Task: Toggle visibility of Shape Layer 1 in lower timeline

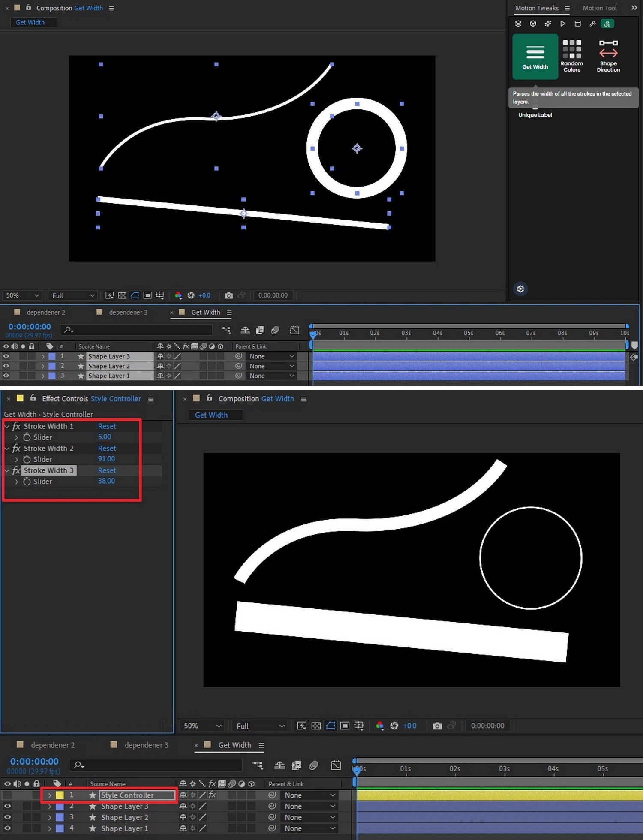Action: 7,828
